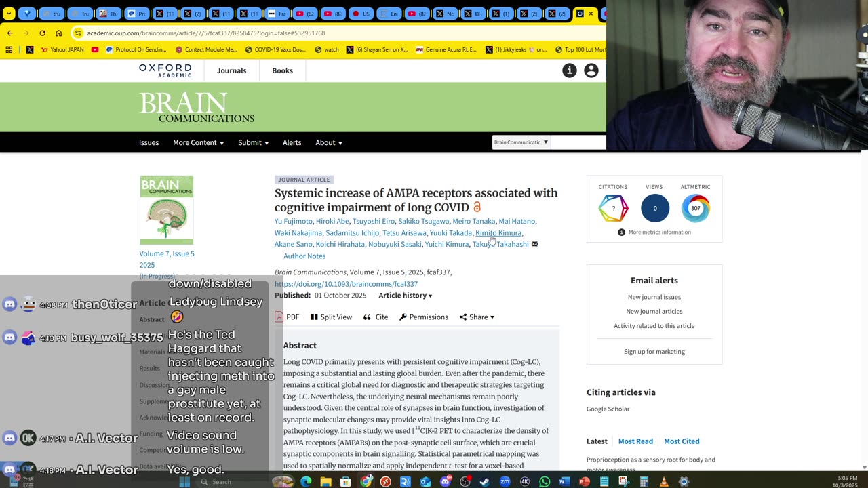Open the apps grid in bookmarks bar
Image resolution: width=868 pixels, height=488 pixels.
(9, 49)
